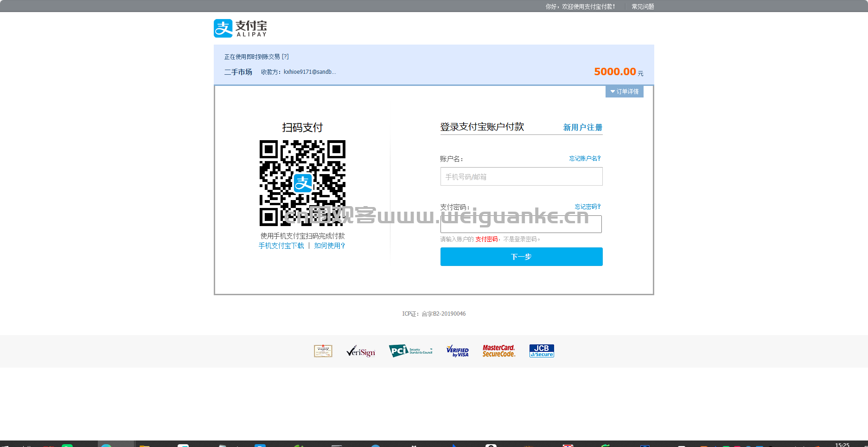Click the Verified by VISA badge
The height and width of the screenshot is (447, 868).
[458, 351]
